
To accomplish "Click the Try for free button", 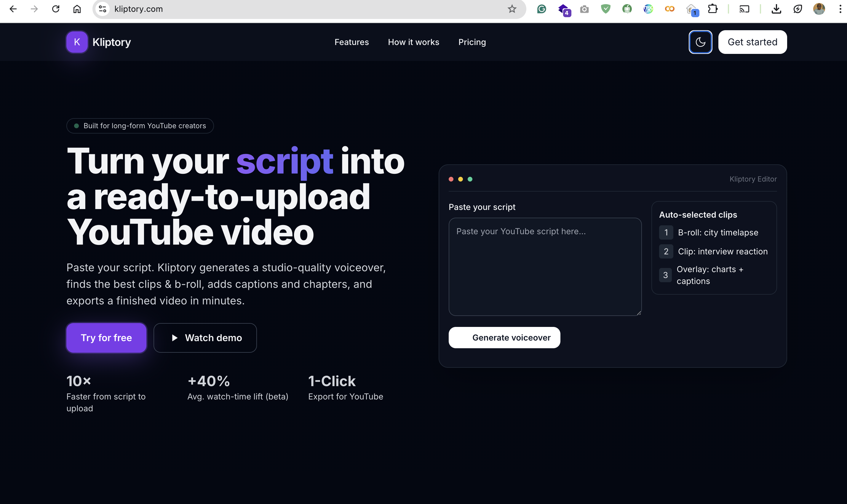I will click(106, 338).
